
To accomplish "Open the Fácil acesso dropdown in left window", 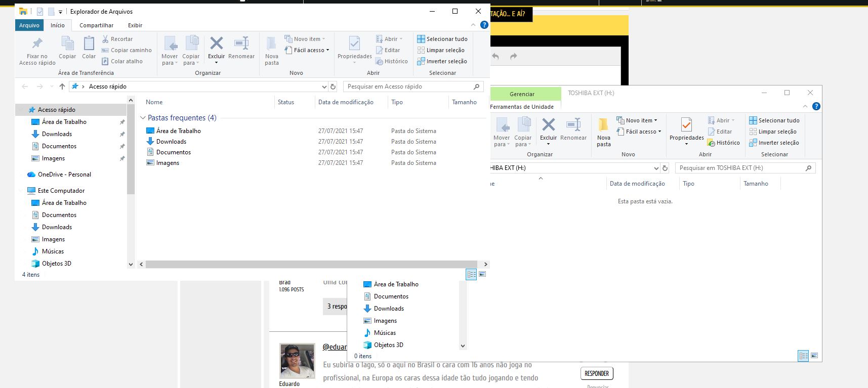I will click(x=307, y=50).
